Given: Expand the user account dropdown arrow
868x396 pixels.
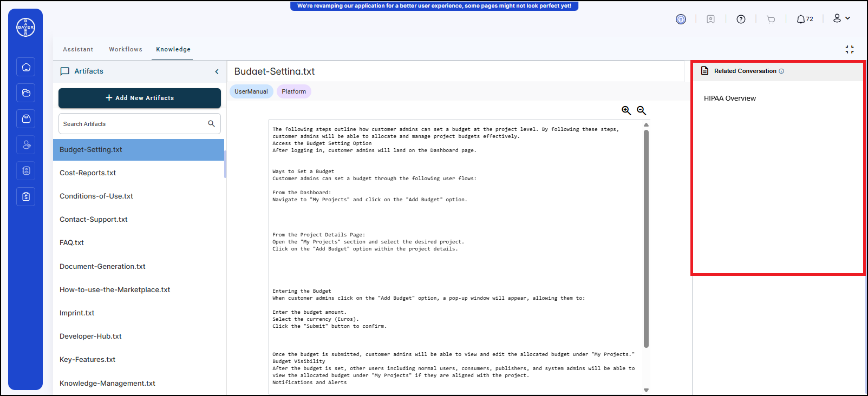Looking at the screenshot, I should [847, 18].
